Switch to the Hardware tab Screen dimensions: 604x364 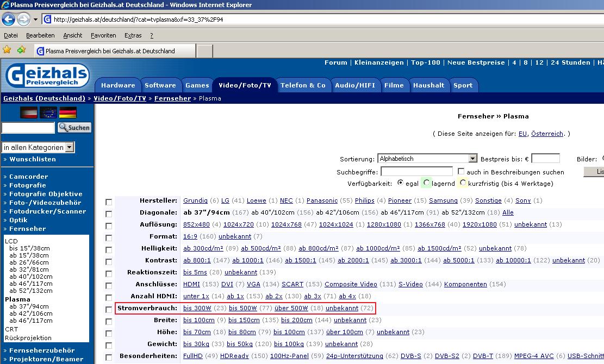tap(118, 85)
